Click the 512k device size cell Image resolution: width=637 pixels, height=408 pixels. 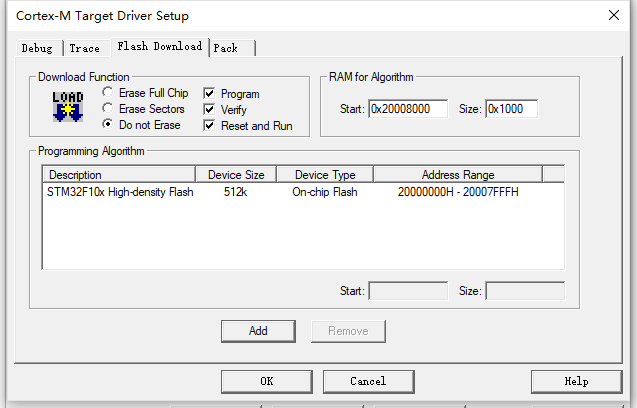pos(235,192)
